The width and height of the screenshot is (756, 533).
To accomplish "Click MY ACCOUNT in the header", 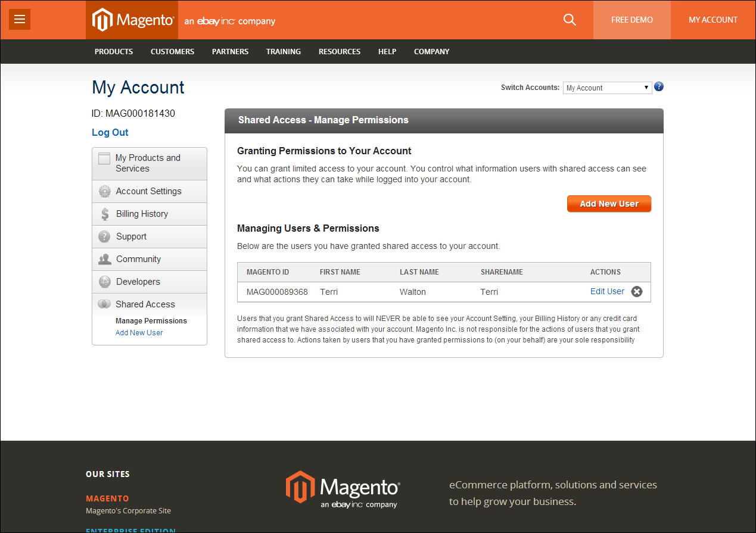I will 713,20.
